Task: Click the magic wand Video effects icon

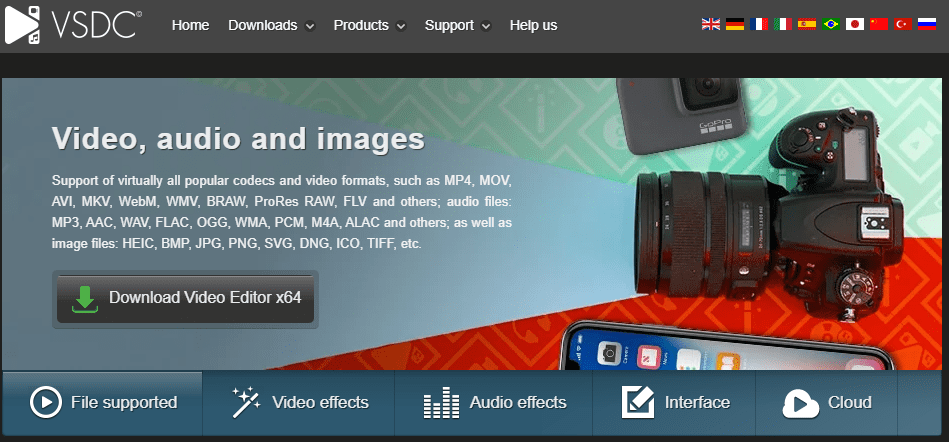Action: pyautogui.click(x=246, y=402)
